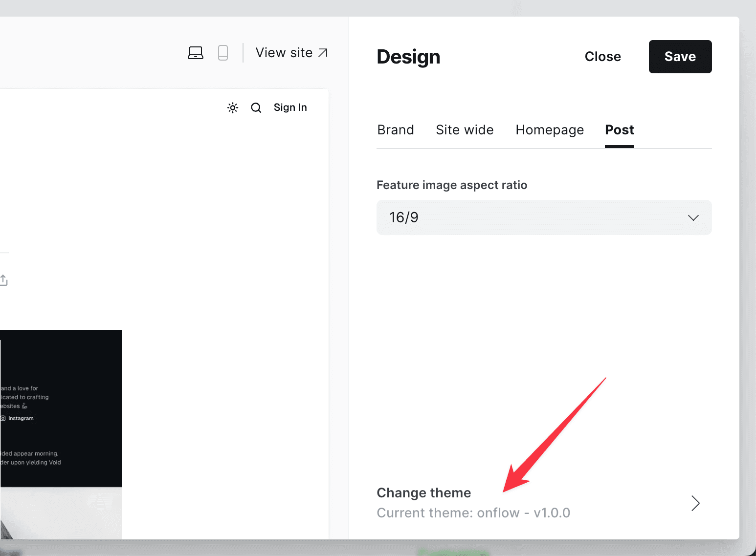Select the Post tab
The height and width of the screenshot is (556, 756).
(619, 130)
